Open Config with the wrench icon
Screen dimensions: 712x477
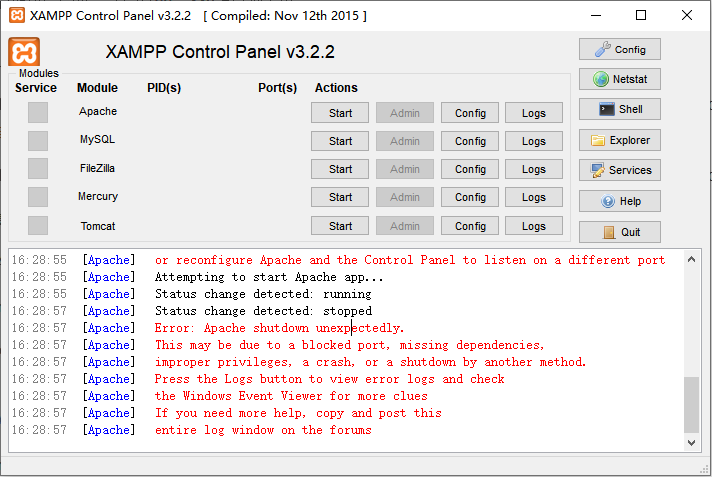(619, 49)
